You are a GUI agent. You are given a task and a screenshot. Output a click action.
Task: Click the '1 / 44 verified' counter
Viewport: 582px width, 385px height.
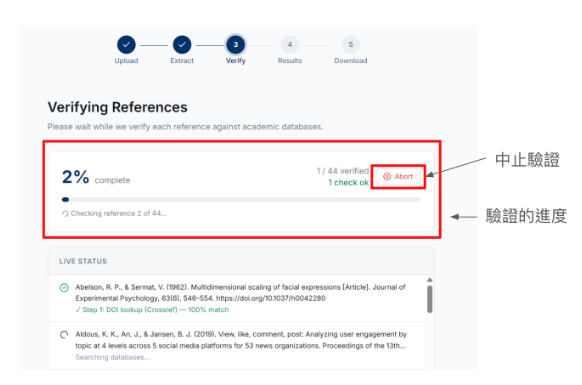coord(342,171)
